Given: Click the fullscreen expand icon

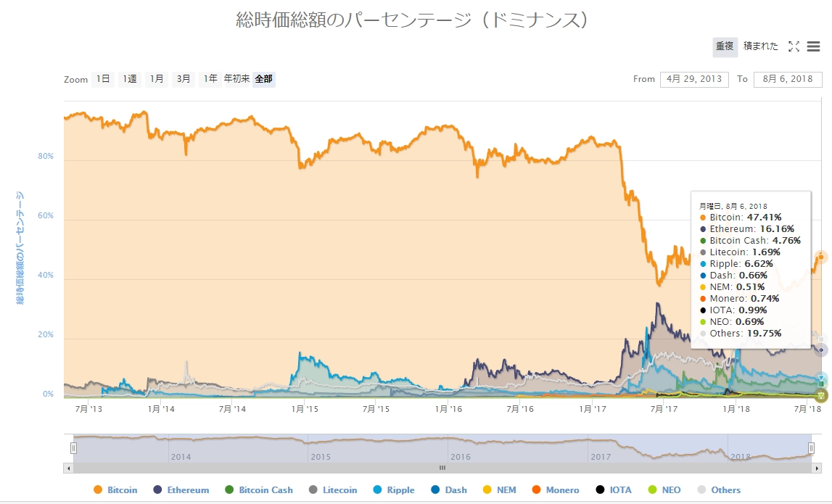Looking at the screenshot, I should (794, 46).
